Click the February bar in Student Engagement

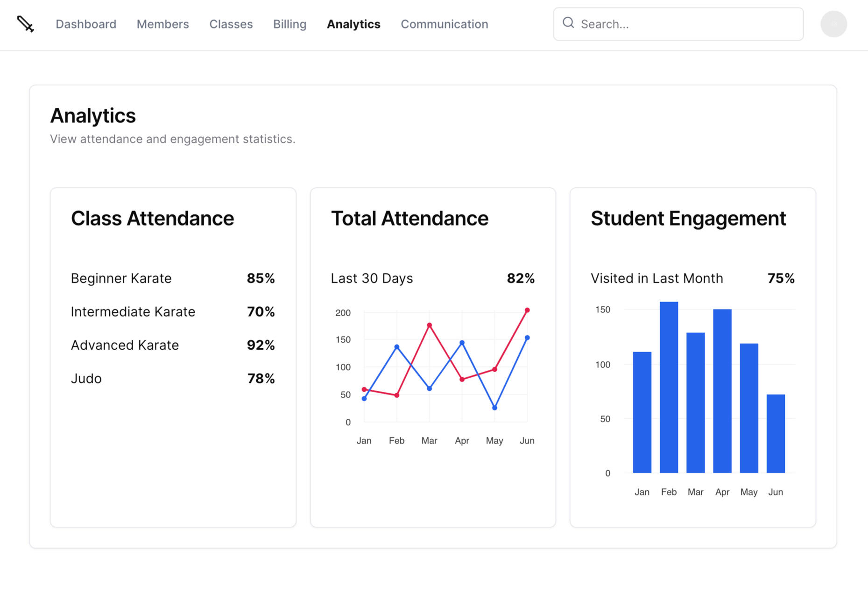pos(669,388)
